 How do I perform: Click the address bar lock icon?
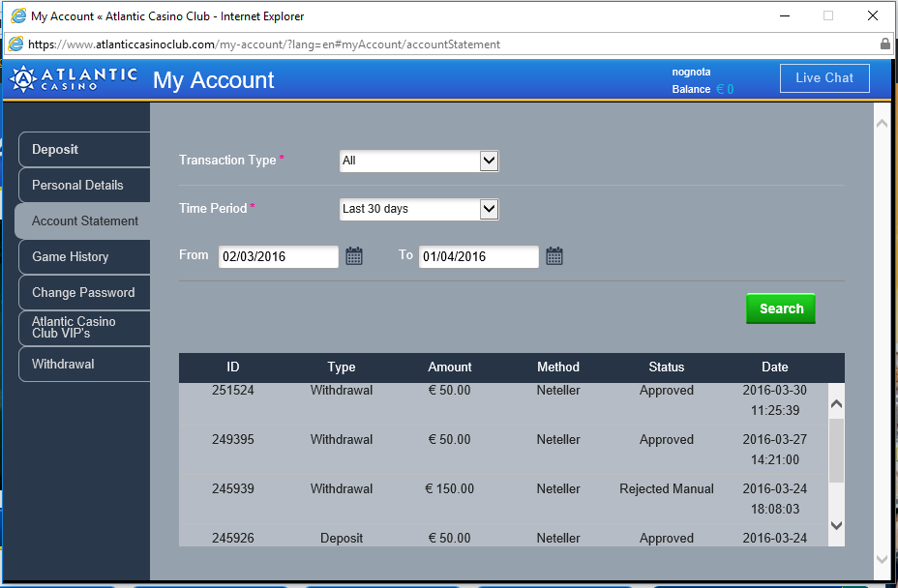[x=884, y=44]
